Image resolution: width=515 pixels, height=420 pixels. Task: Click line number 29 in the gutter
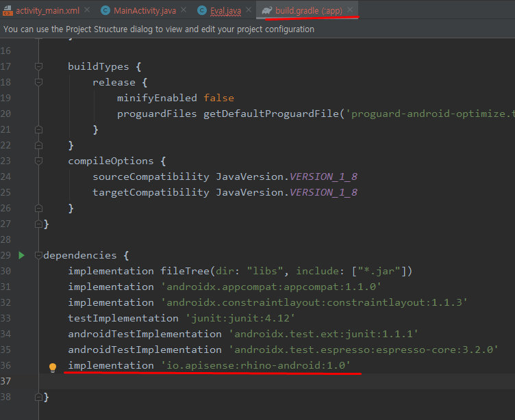point(5,255)
